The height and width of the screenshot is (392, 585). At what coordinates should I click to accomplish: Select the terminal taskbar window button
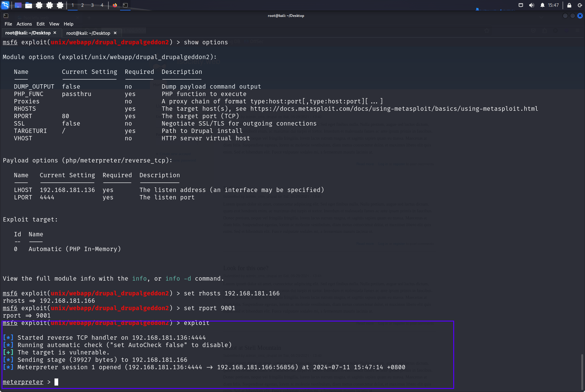125,5
